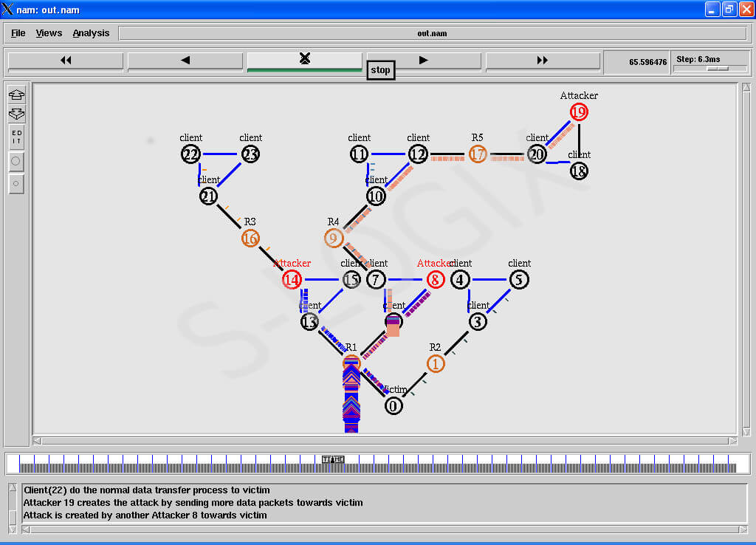Click the out.nam file name bar
756x545 pixels.
click(432, 33)
